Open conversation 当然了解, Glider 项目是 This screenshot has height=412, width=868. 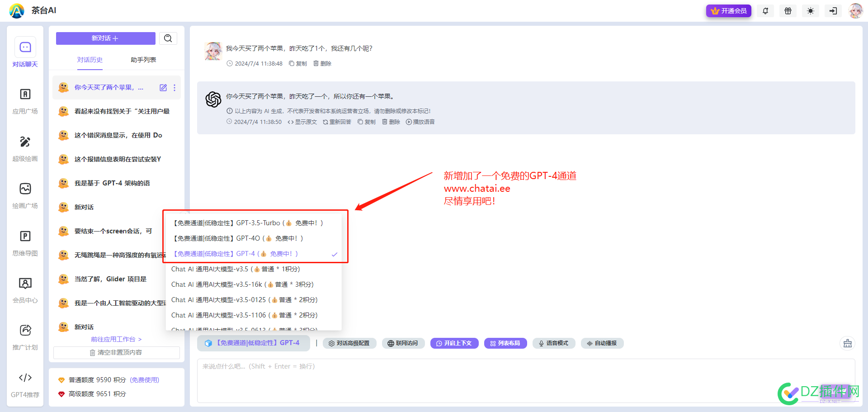click(x=110, y=279)
